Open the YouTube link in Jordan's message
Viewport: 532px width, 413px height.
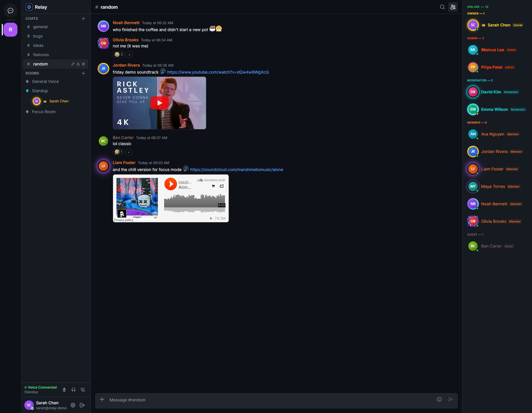[218, 72]
